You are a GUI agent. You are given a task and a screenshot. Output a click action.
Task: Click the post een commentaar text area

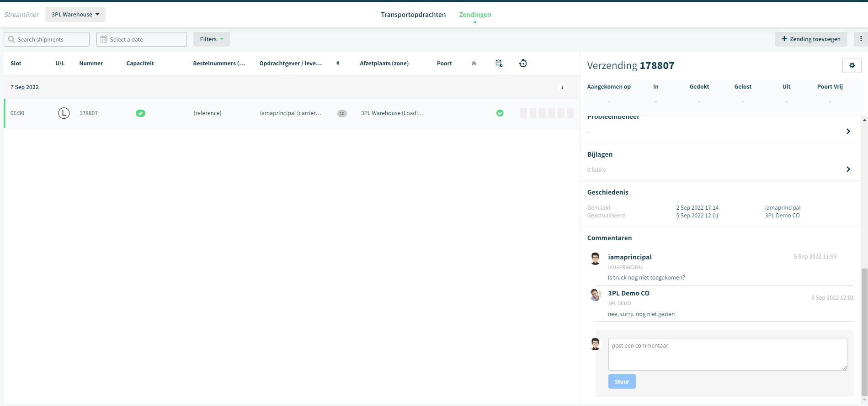point(728,354)
